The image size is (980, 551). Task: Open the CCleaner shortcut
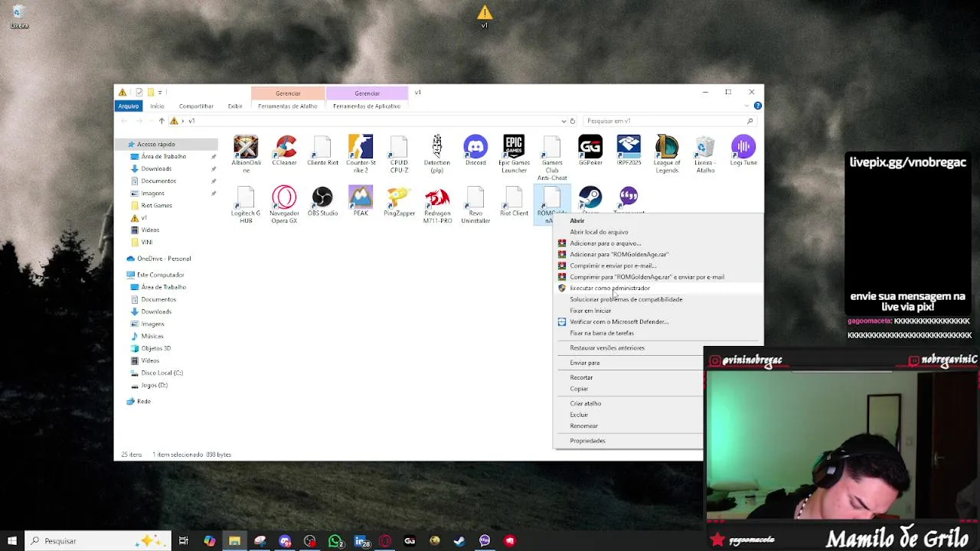click(284, 151)
